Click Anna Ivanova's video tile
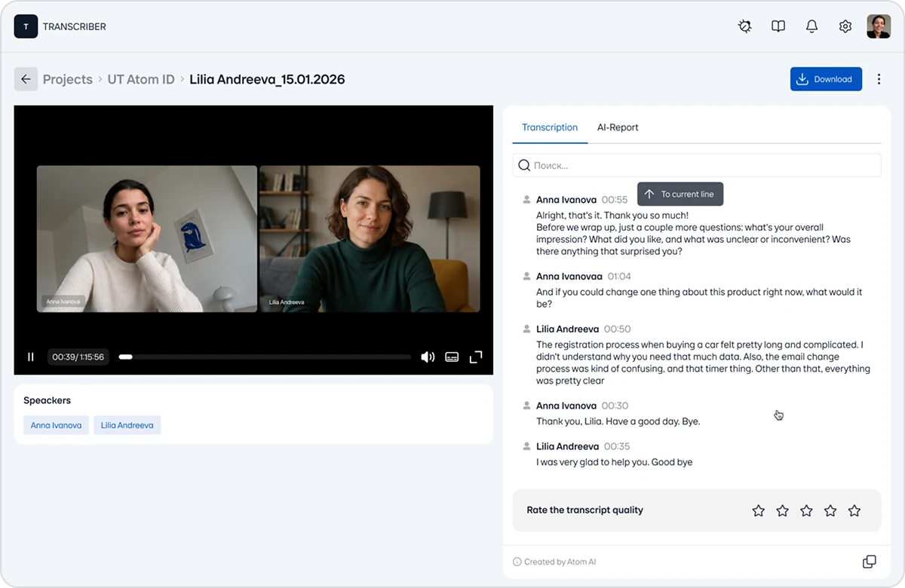The image size is (905, 588). pyautogui.click(x=147, y=239)
